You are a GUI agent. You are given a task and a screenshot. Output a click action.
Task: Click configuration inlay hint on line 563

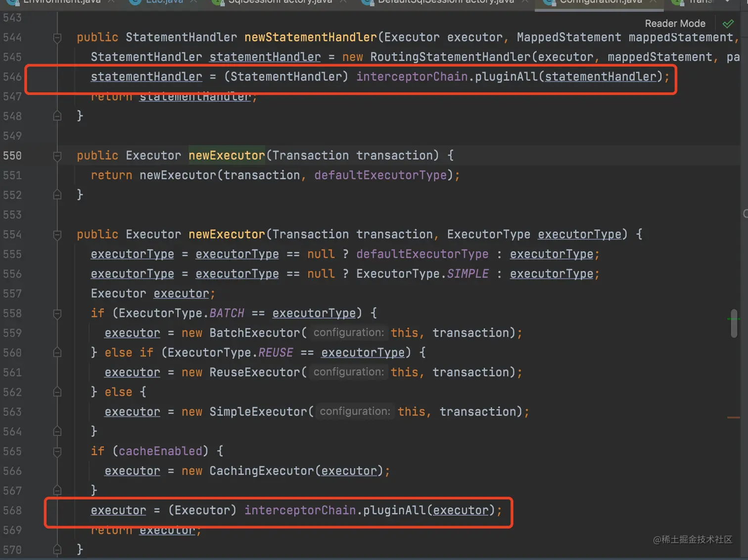355,412
